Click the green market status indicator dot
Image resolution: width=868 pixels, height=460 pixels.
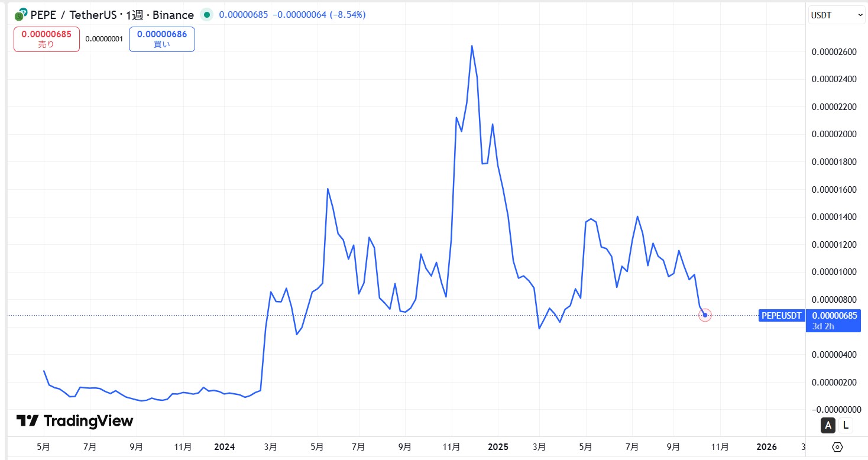(x=206, y=15)
